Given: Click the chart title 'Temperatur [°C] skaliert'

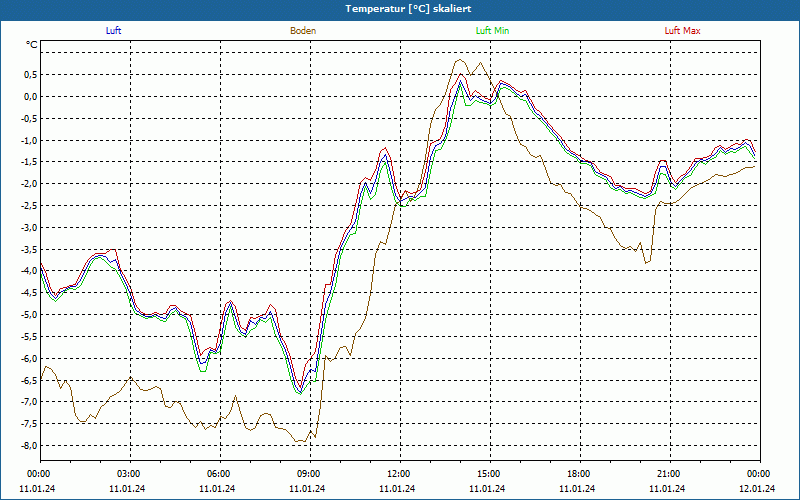Looking at the screenshot, I should tap(408, 9).
